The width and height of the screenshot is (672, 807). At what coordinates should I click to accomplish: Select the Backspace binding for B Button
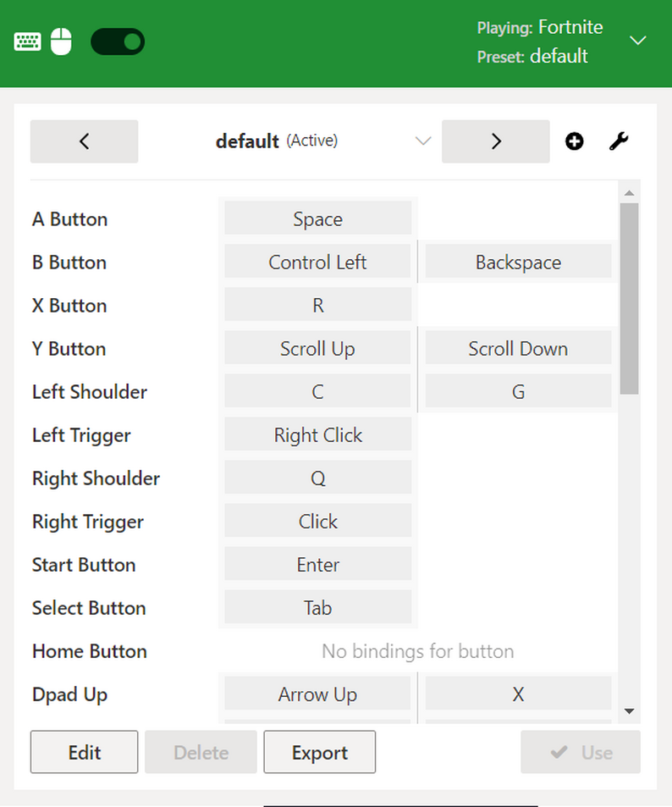518,263
